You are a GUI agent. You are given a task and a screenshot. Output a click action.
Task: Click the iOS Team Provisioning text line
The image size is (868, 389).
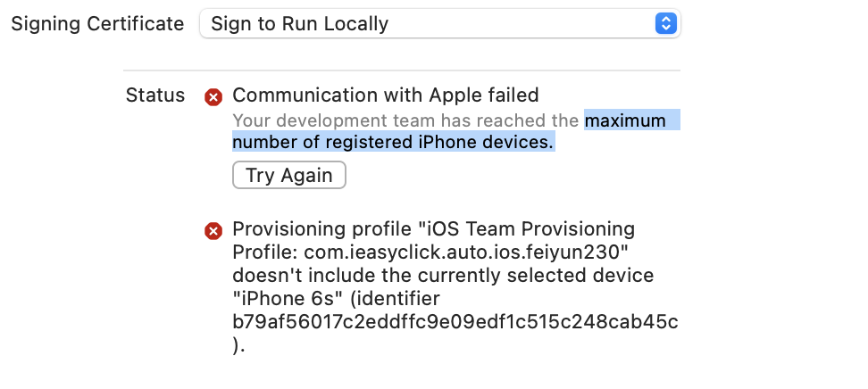(527, 228)
